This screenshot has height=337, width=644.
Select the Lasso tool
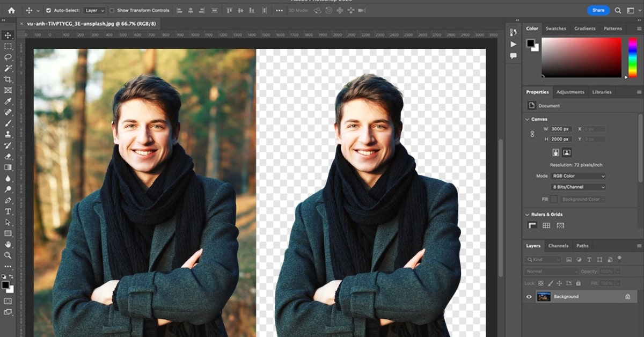[x=8, y=57]
